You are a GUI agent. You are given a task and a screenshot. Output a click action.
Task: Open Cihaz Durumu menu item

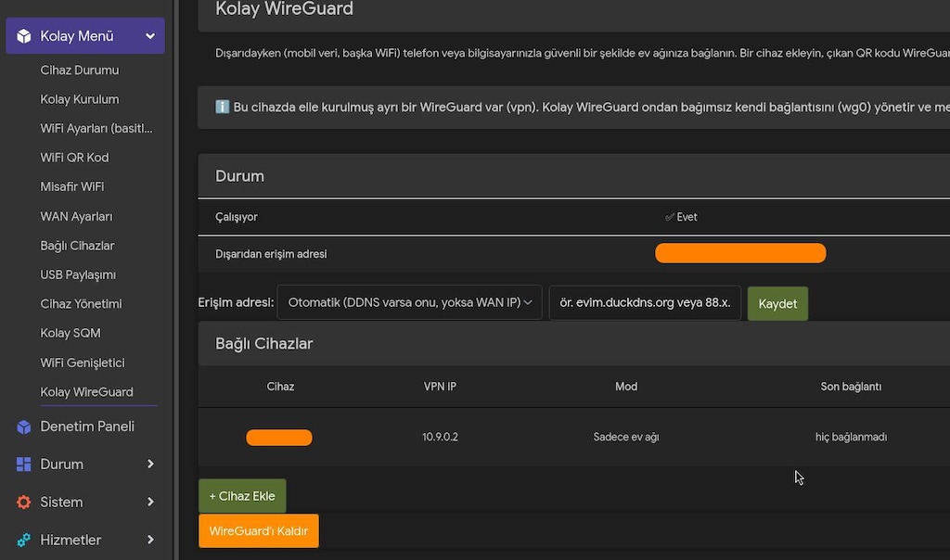pos(80,70)
